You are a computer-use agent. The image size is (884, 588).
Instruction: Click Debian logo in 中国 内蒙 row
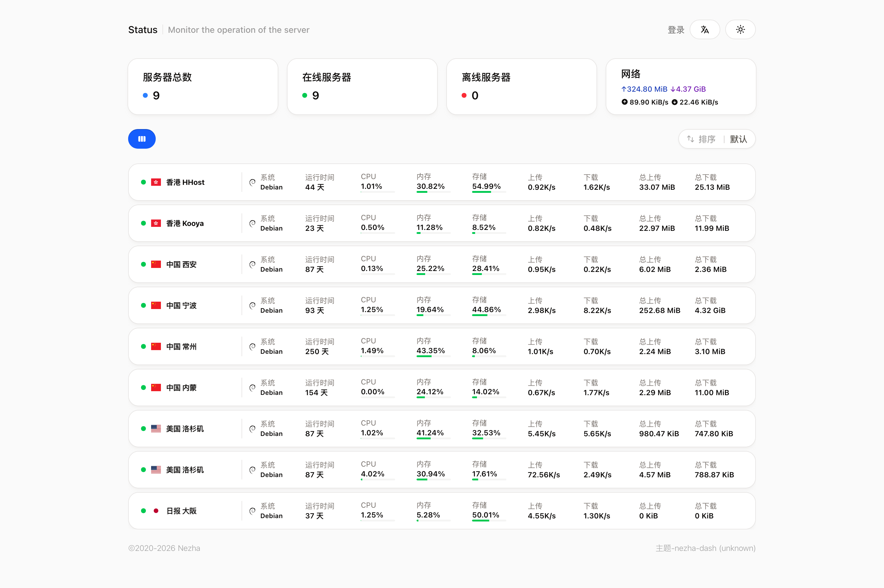(x=252, y=388)
